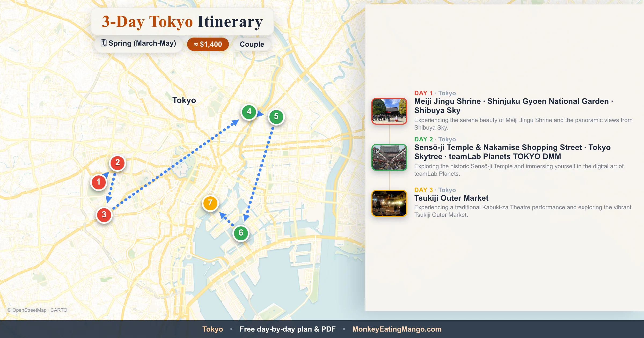The height and width of the screenshot is (338, 644).
Task: Select the Spring (March-May) season pill
Action: [138, 43]
